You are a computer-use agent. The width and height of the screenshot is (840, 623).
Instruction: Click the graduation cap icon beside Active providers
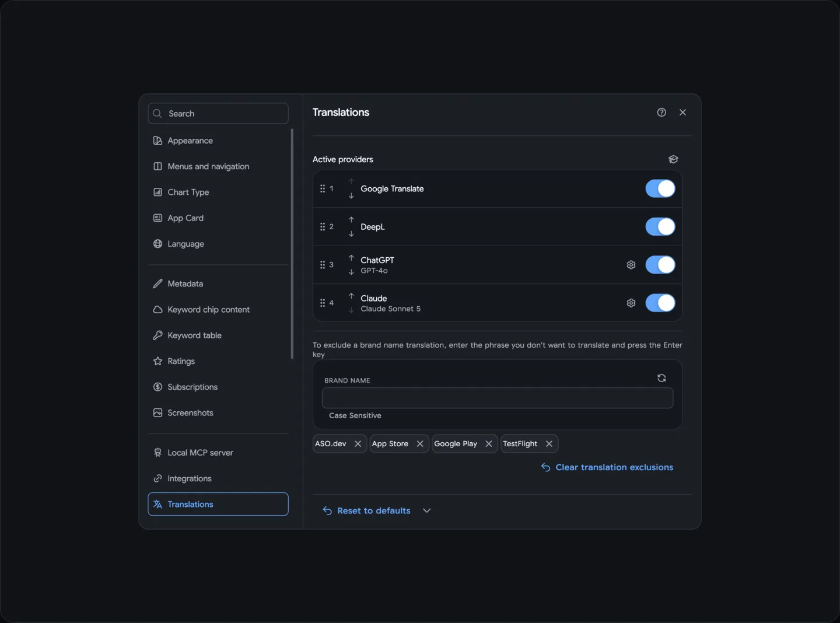coord(673,159)
